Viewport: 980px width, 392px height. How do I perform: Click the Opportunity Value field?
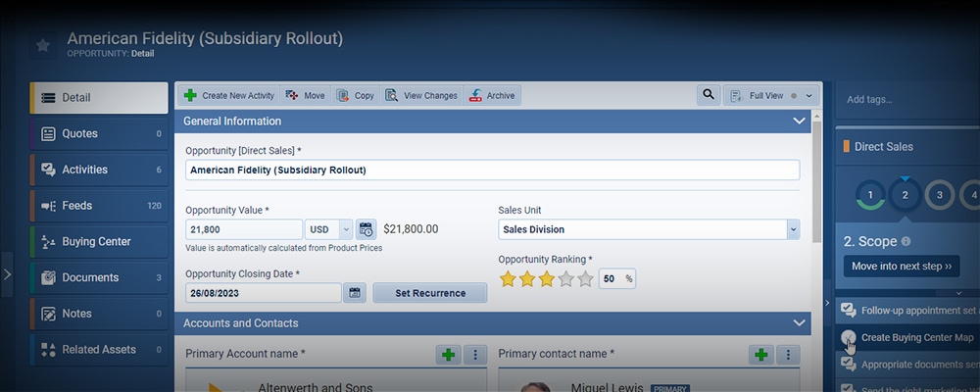pos(244,229)
